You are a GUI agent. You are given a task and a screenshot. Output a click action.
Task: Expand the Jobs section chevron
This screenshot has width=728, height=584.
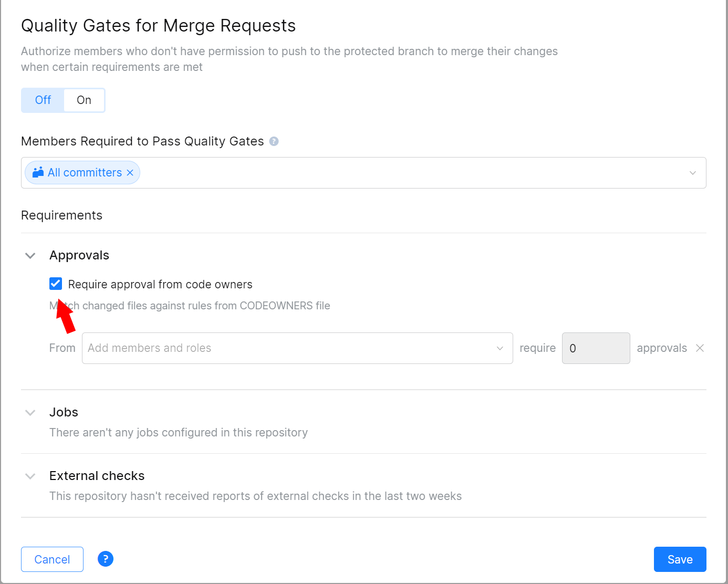pos(30,413)
